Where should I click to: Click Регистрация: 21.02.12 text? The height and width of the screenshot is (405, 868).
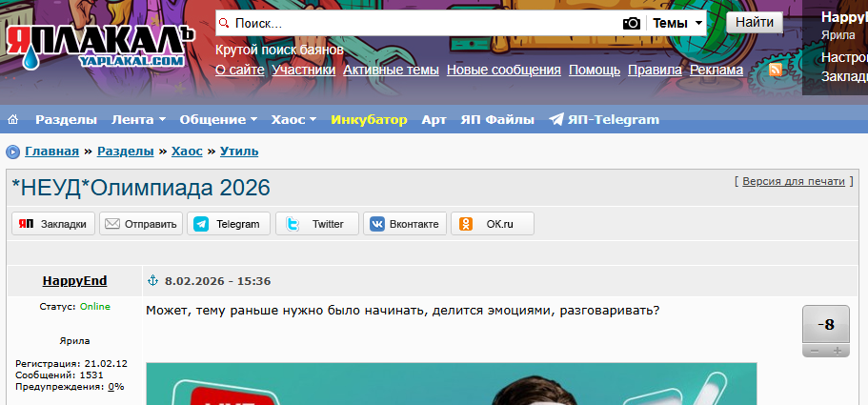tap(71, 363)
